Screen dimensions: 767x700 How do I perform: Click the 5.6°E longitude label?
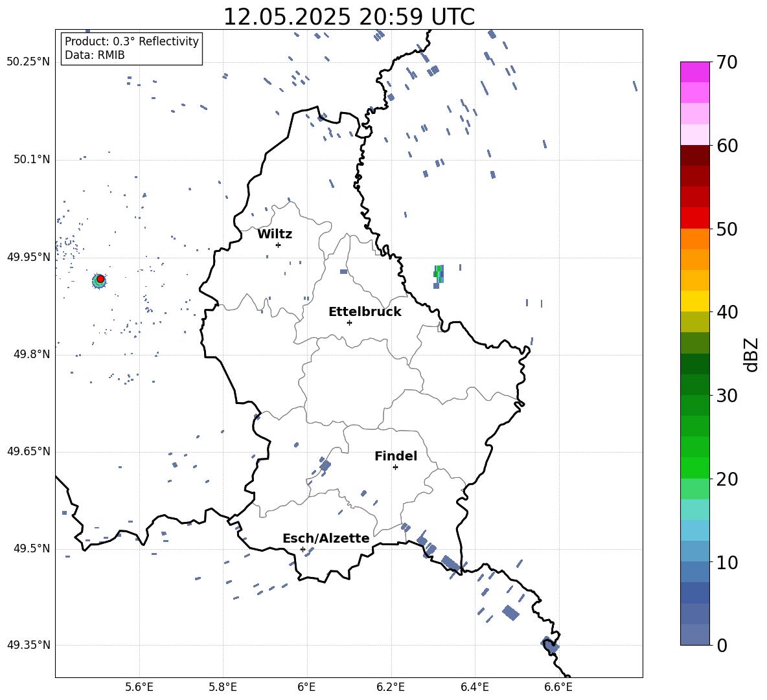(x=139, y=687)
